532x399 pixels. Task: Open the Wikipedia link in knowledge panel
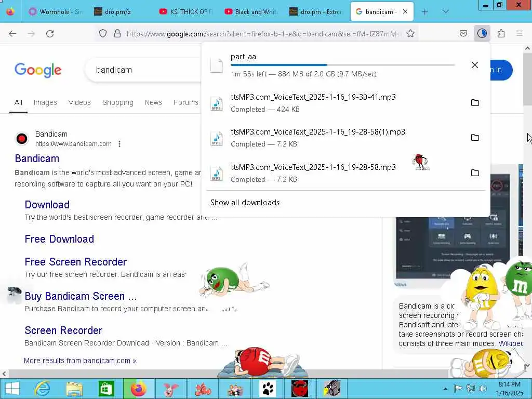tap(511, 343)
